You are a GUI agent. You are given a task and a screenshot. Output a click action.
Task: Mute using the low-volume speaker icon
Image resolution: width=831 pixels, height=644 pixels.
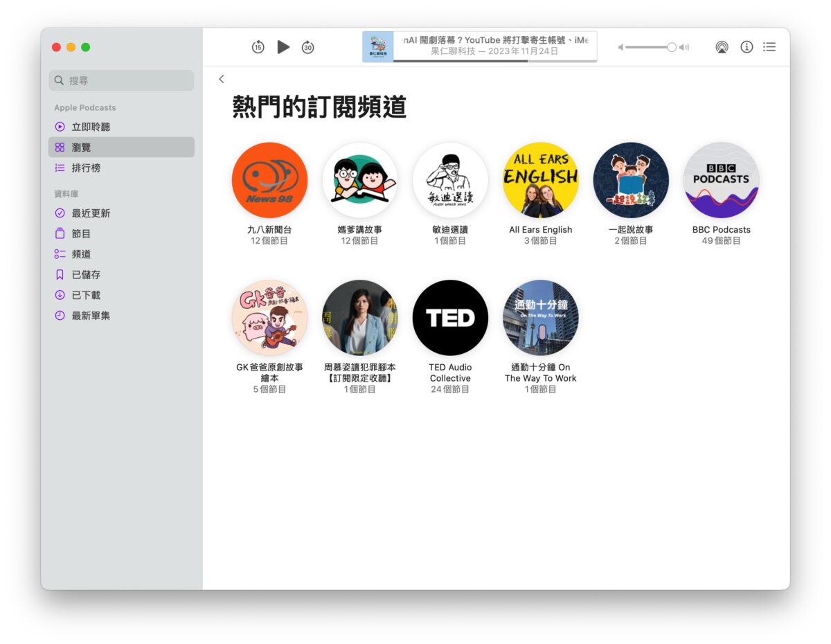tap(620, 47)
